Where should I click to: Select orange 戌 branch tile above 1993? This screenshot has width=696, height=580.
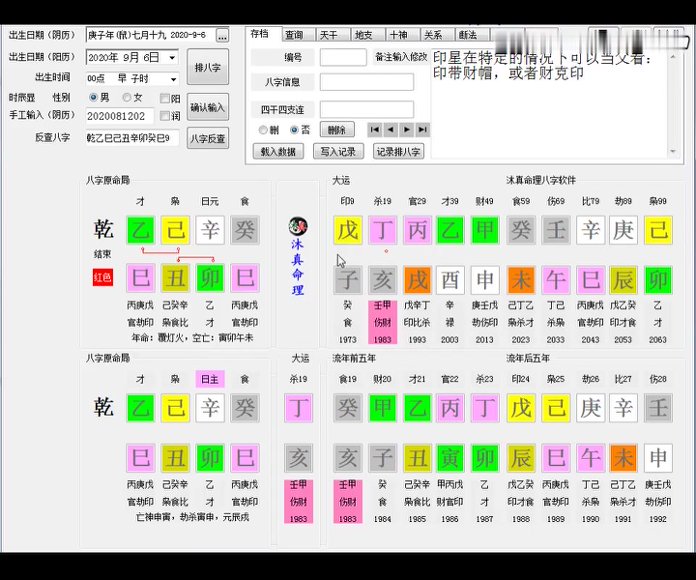417,280
